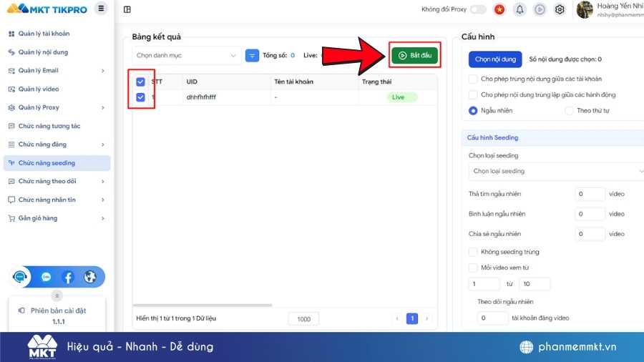Uncheck the checkbox for row dhhfhfhfff
This screenshot has height=362, width=644.
140,97
